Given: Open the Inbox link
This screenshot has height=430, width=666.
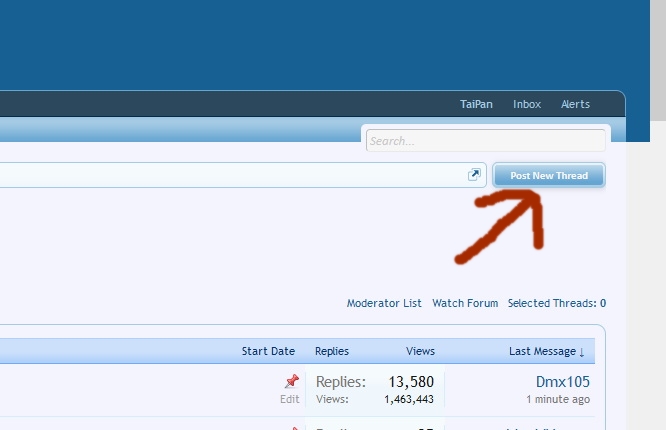Looking at the screenshot, I should [527, 104].
